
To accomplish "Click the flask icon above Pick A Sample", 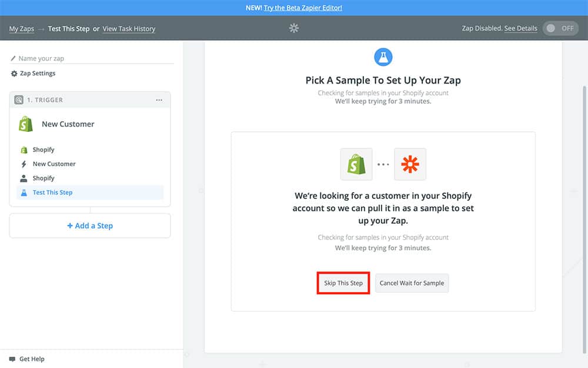I will click(x=383, y=57).
